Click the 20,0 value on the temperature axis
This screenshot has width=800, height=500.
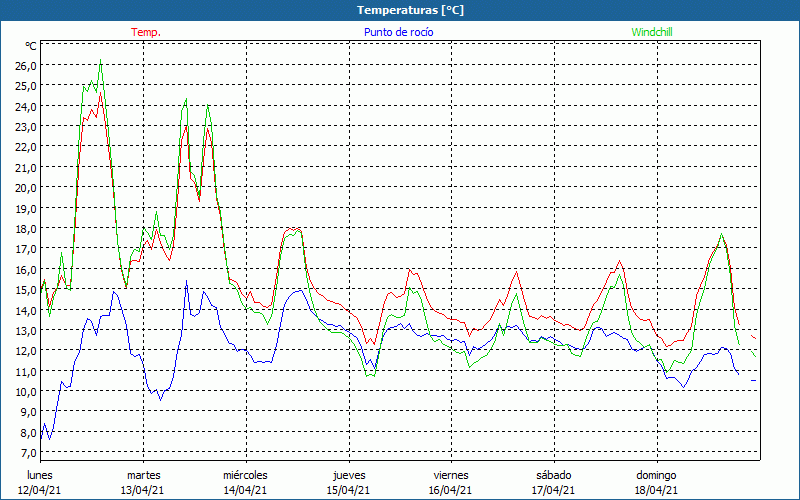coord(26,188)
